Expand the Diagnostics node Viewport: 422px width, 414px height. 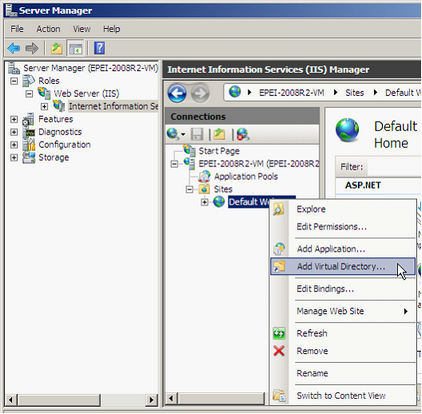(x=14, y=132)
